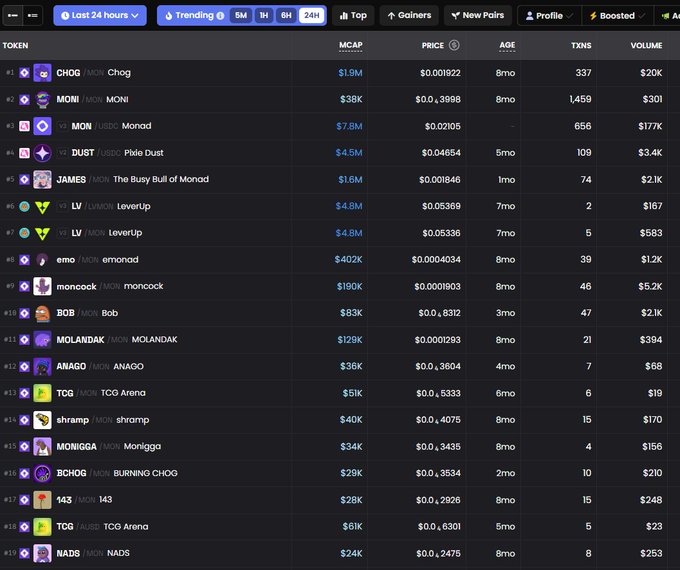
Task: Sort by the TXNS column header
Action: 581,45
